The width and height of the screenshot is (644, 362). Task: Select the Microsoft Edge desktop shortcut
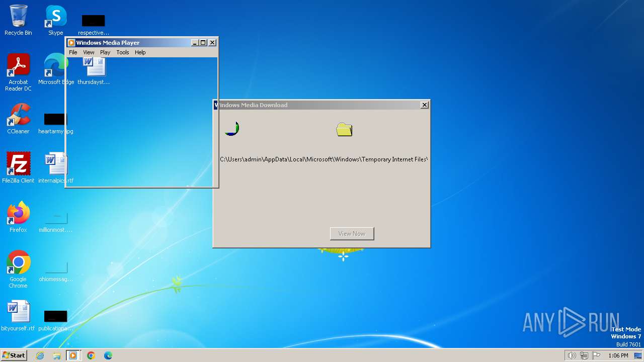[x=56, y=69]
